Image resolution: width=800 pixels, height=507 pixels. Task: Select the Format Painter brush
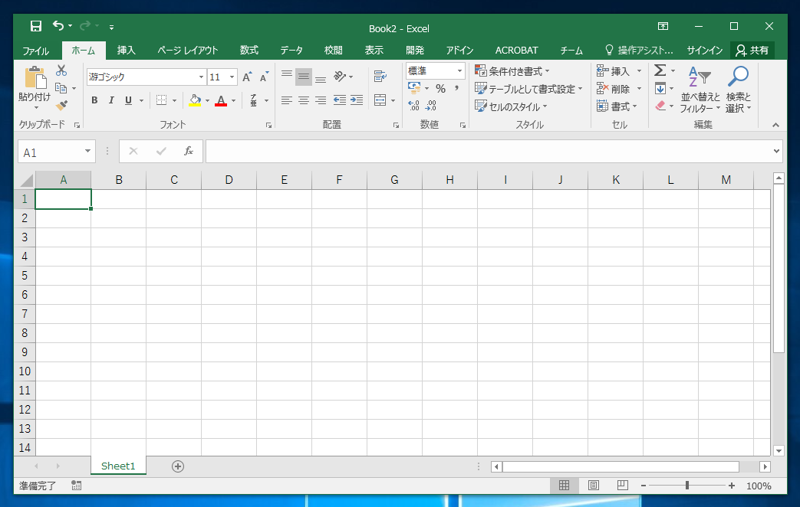pyautogui.click(x=62, y=106)
